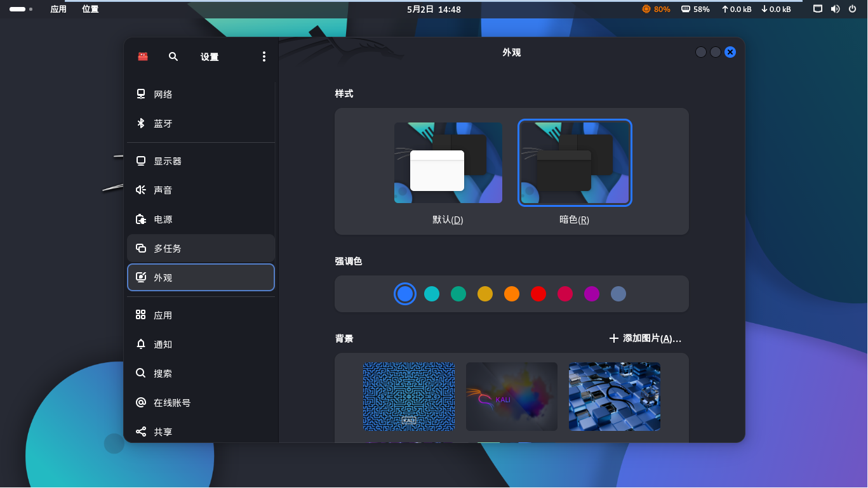Select the slate gray-blue accent color
Screen dimensions: 868x488
[618, 294]
